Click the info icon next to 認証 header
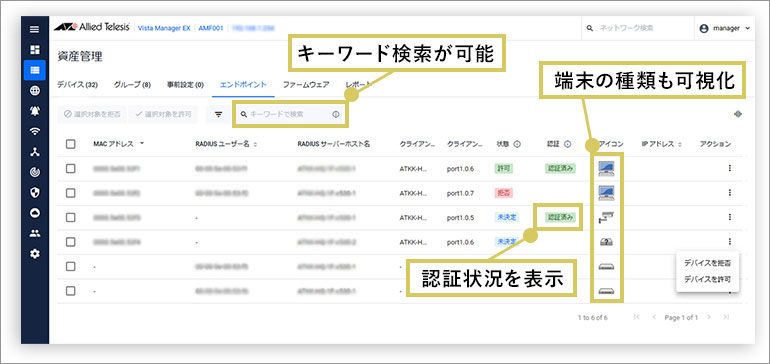 click(x=567, y=144)
